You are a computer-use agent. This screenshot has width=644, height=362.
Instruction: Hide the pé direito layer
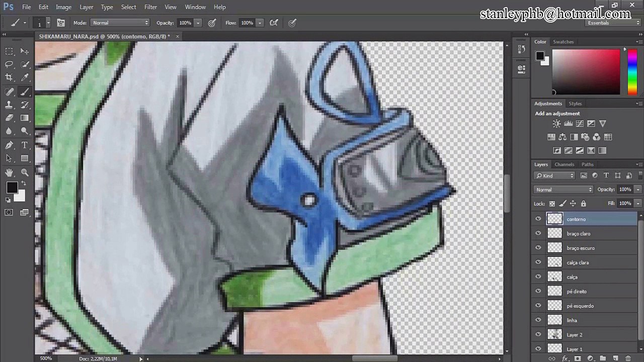tap(538, 291)
